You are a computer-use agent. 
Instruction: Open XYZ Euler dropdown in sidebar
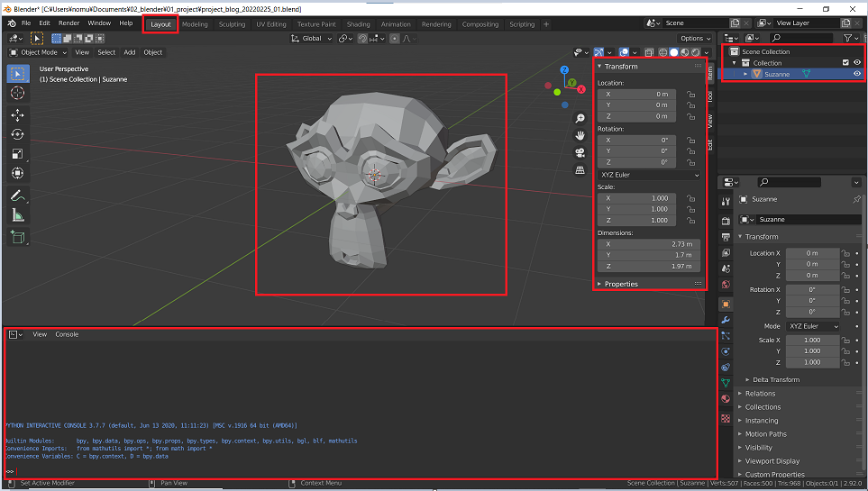click(649, 175)
